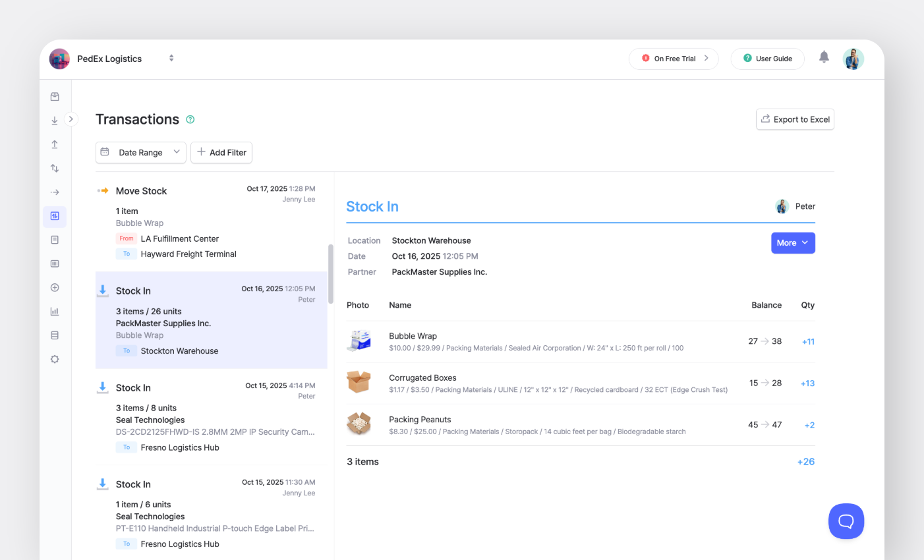Image resolution: width=924 pixels, height=560 pixels.
Task: Open the barcode icon in sidebar
Action: tap(55, 264)
